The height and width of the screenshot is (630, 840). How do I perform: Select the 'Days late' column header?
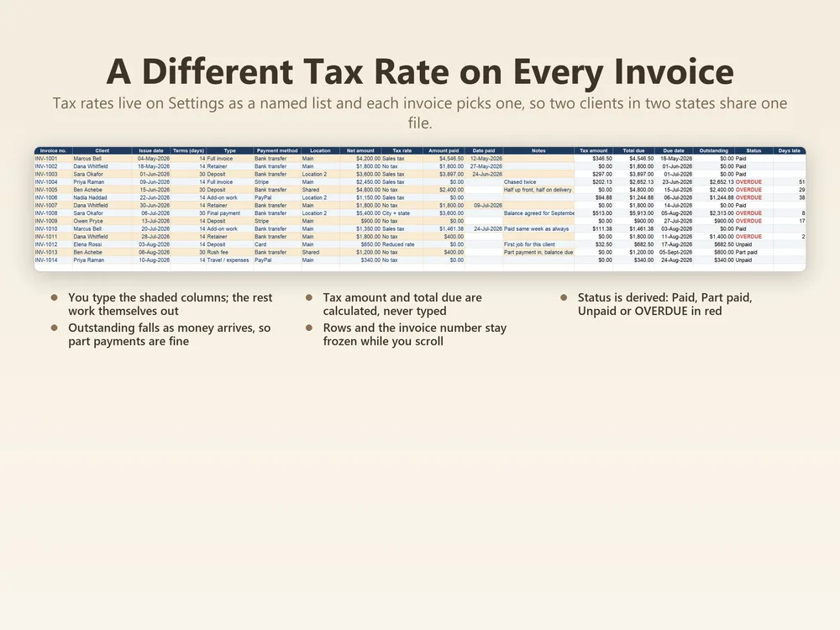click(789, 150)
